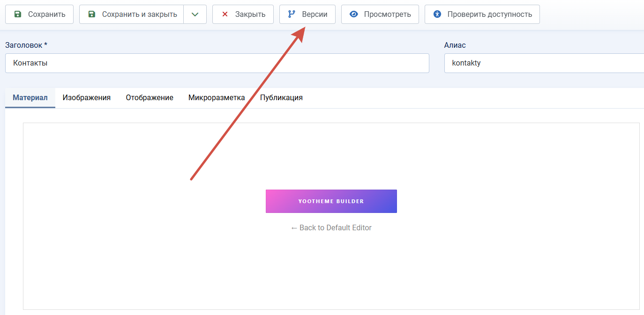The image size is (644, 315).
Task: Open the Отображение tab
Action: pos(150,98)
